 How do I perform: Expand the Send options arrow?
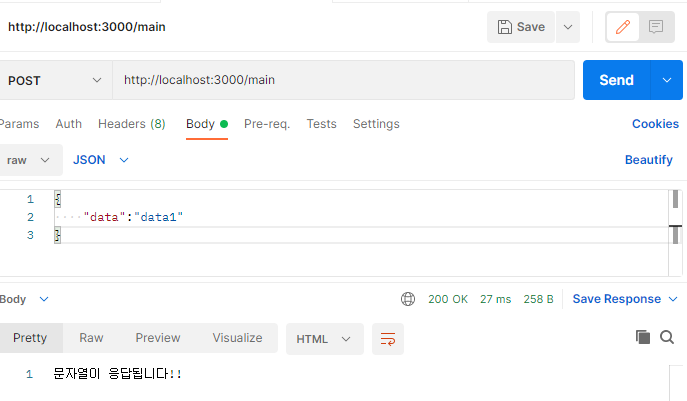(667, 80)
